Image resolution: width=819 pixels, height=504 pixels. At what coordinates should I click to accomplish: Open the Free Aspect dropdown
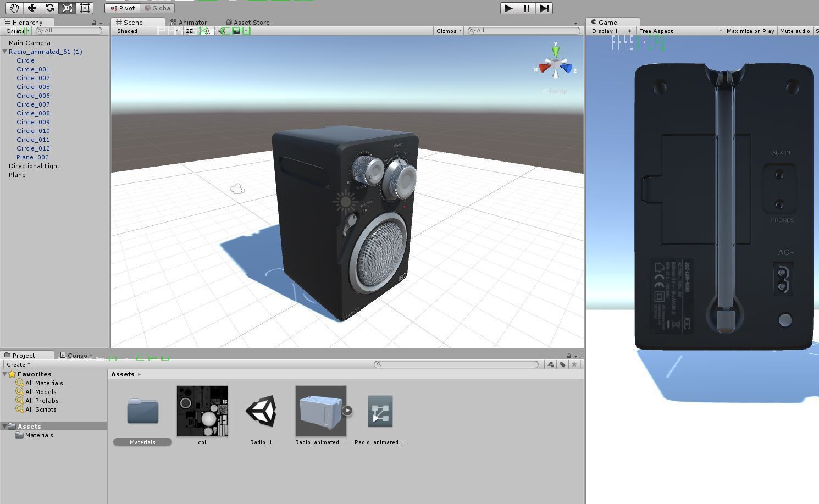[679, 31]
